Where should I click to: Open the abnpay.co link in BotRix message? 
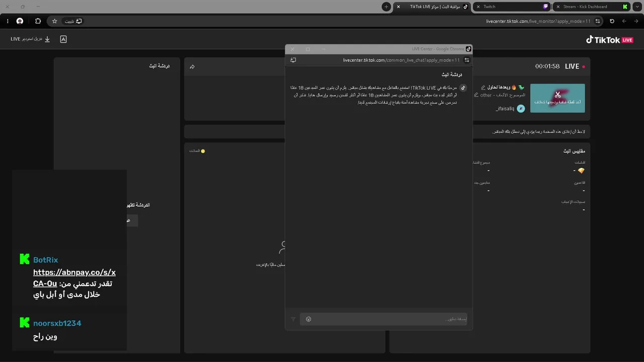click(74, 278)
